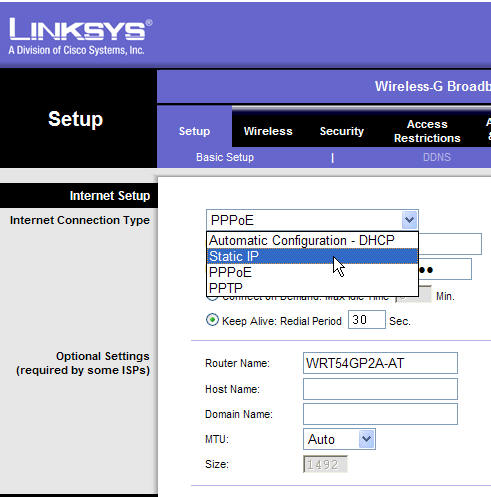Collapse Internet Connection Type dropdown arrow
Image resolution: width=491 pixels, height=497 pixels.
point(410,220)
